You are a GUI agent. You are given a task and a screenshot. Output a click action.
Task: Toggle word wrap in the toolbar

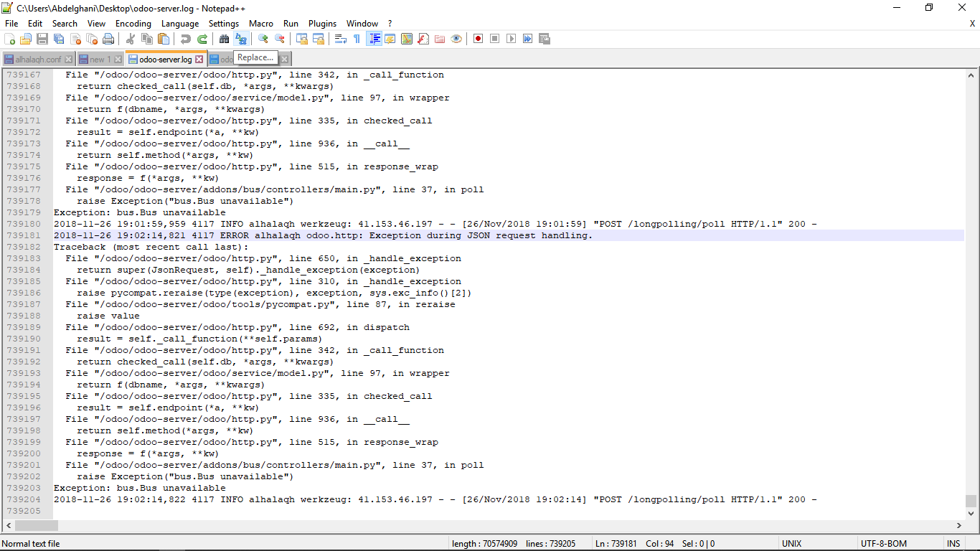[340, 39]
